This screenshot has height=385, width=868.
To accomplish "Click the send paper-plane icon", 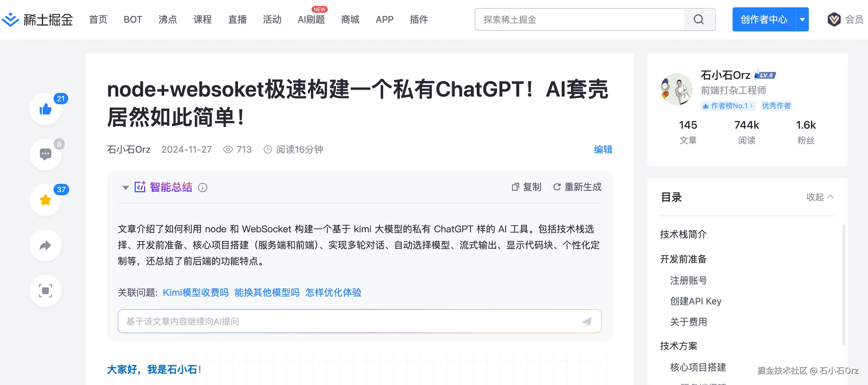I will (x=587, y=322).
